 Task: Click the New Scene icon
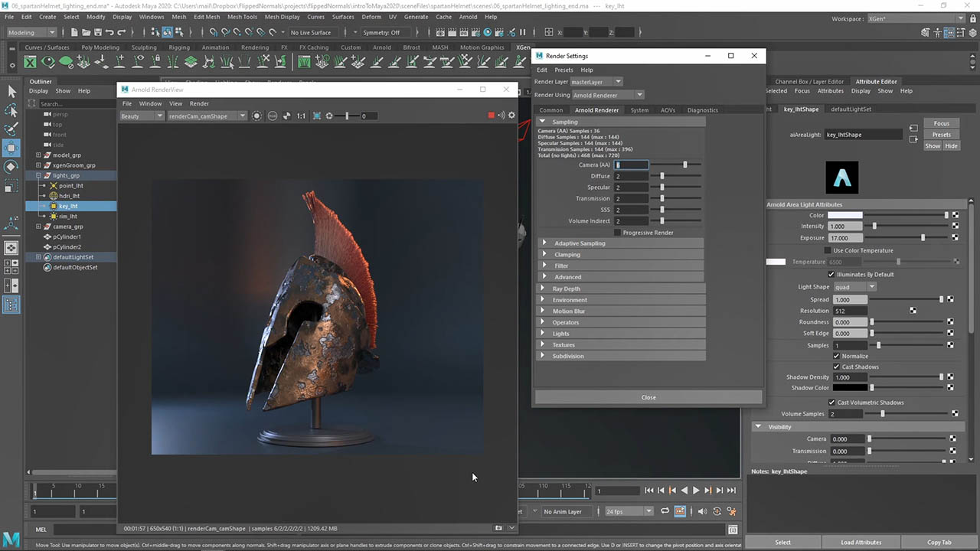(x=73, y=32)
